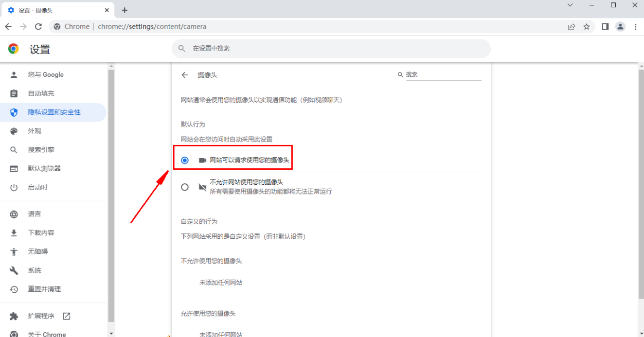Screen dimensions: 644x337
Task: Click the address bar URL
Action: [152, 27]
